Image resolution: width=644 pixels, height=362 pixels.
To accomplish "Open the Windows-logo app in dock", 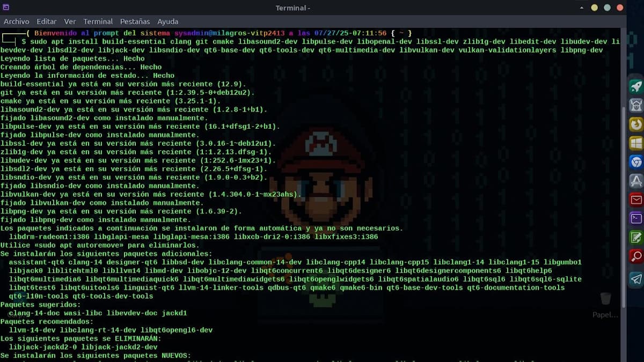I will (636, 143).
